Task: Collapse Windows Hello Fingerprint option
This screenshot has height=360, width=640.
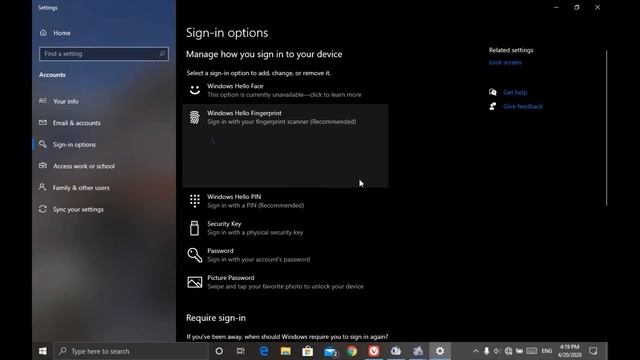Action: pyautogui.click(x=285, y=118)
